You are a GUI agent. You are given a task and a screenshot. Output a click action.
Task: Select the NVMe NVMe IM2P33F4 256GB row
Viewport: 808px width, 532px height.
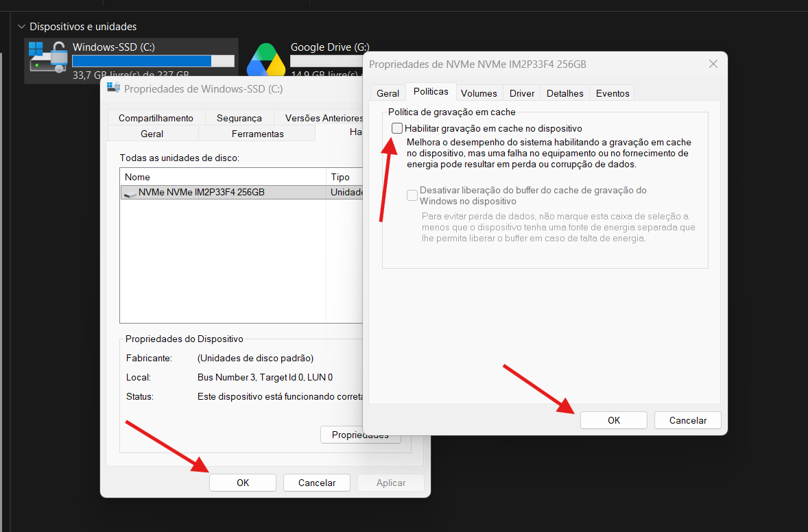tap(241, 192)
